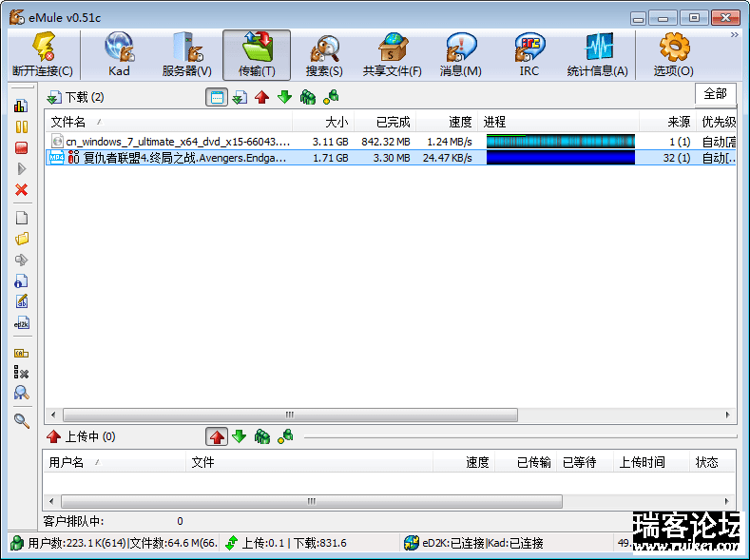
Task: Switch to the Transfers (传输) window
Action: coord(257,54)
